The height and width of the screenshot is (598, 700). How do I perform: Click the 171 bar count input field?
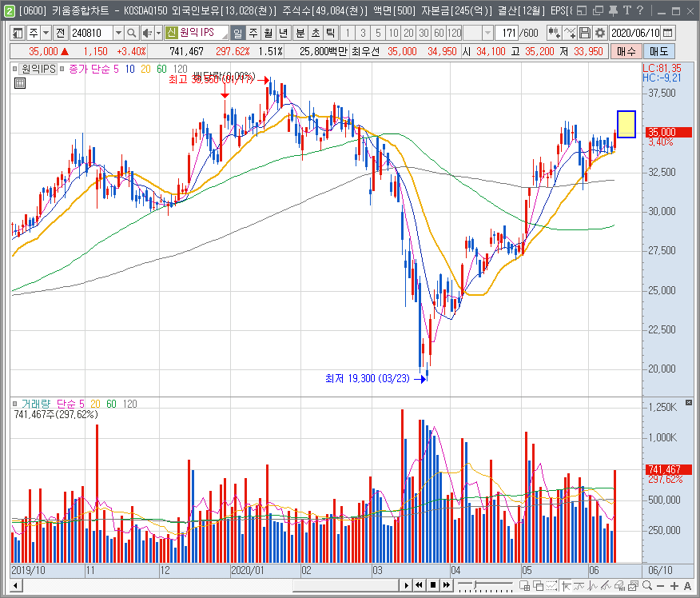(507, 33)
